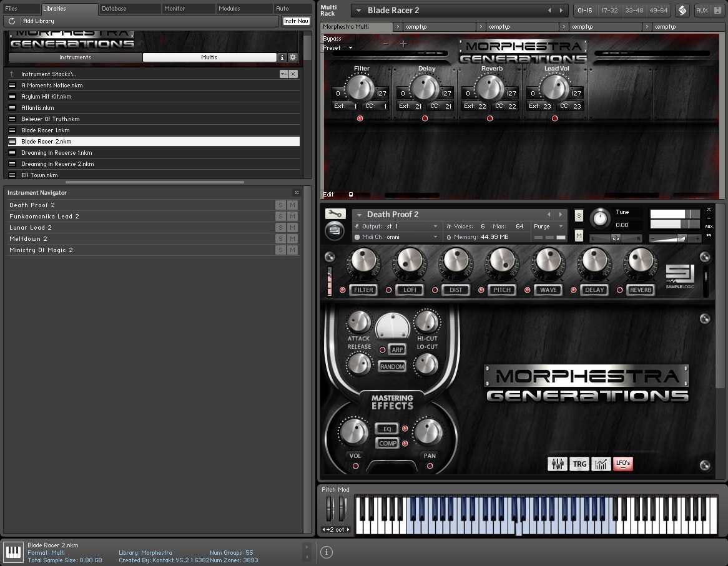Toggle the LOFI effect button

410,290
